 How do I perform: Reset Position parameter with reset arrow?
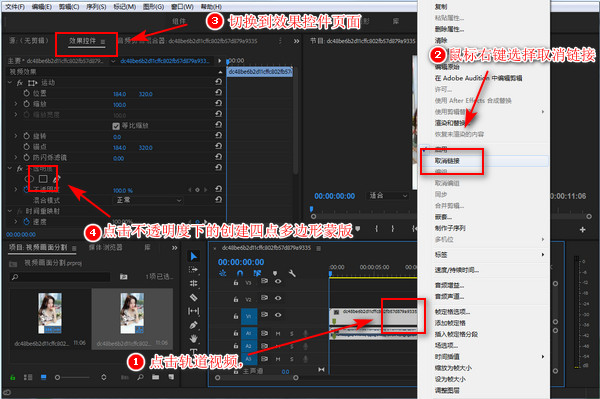[218, 93]
